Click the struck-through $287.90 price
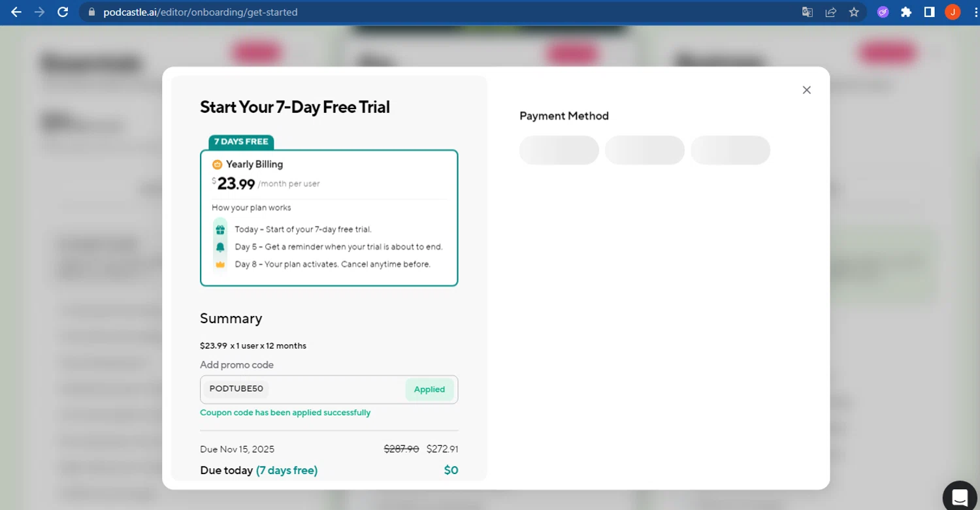Image resolution: width=980 pixels, height=510 pixels. point(401,449)
